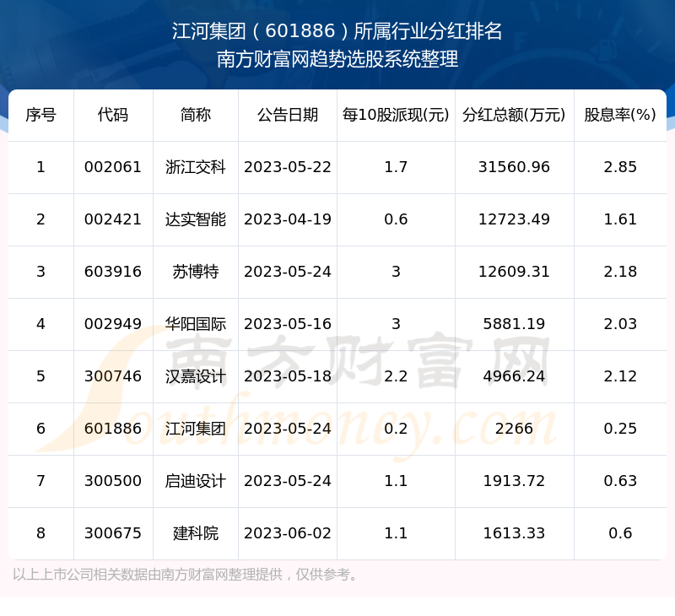Click total dividend value 1613.33
The width and height of the screenshot is (675, 616).
[514, 533]
